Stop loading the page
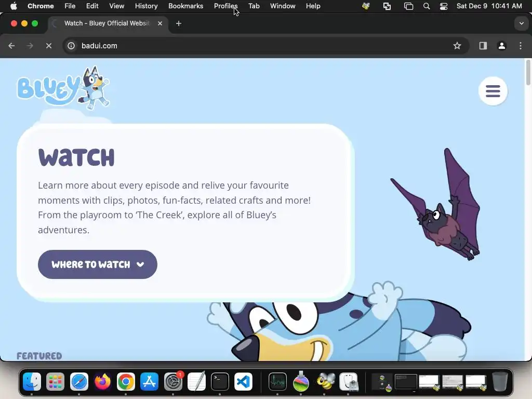The width and height of the screenshot is (532, 399). (49, 46)
